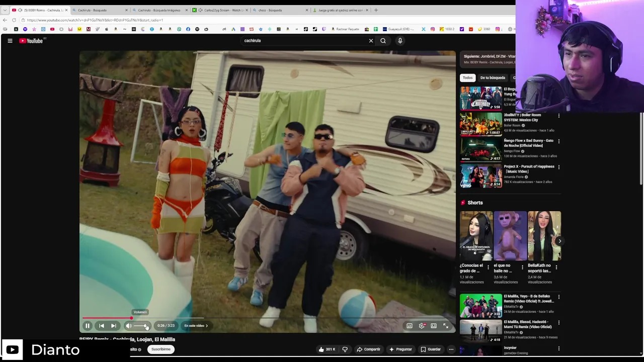The height and width of the screenshot is (362, 644).
Task: Open a new browser tab
Action: 376,10
